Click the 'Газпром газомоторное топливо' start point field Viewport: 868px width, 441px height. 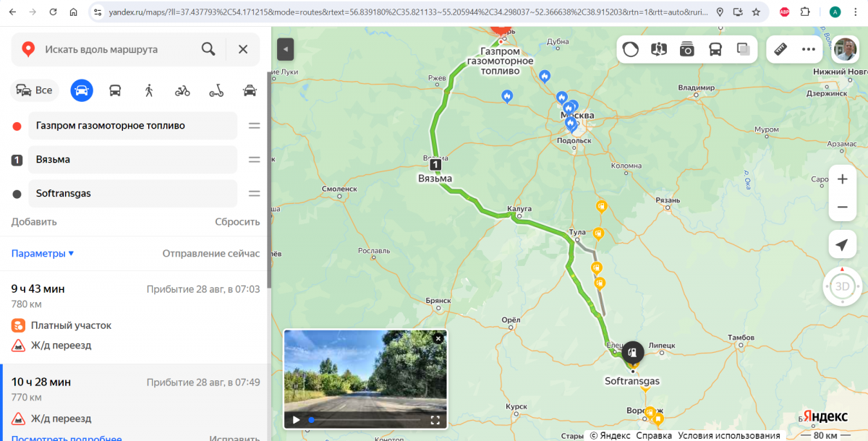click(133, 126)
